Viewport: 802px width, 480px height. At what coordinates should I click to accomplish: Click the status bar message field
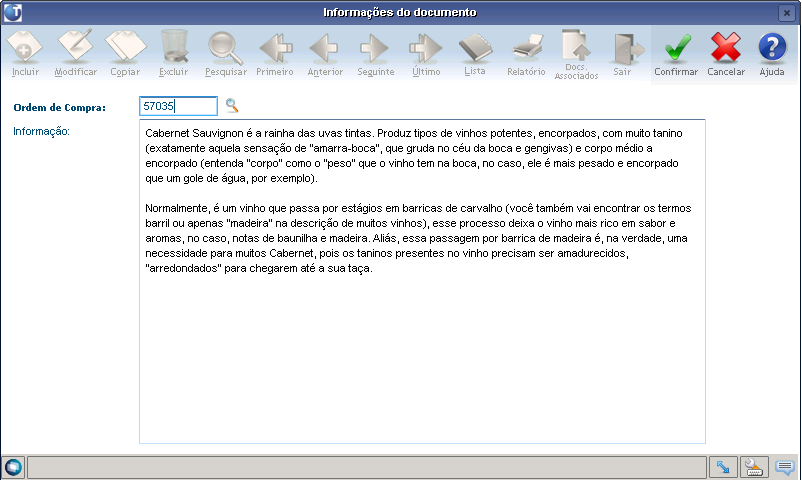tap(367, 467)
